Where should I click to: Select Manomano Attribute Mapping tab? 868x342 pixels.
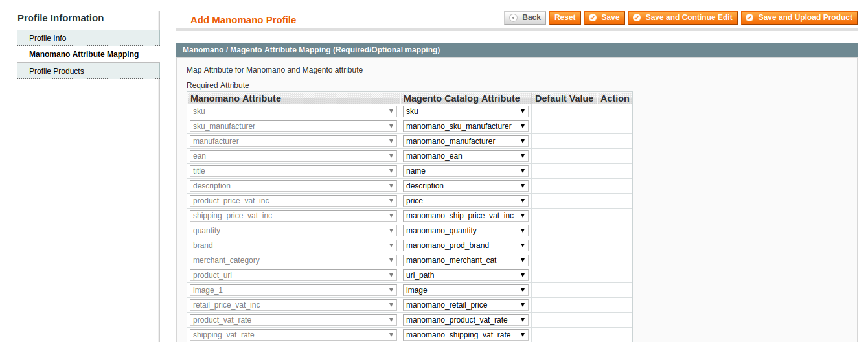(89, 54)
